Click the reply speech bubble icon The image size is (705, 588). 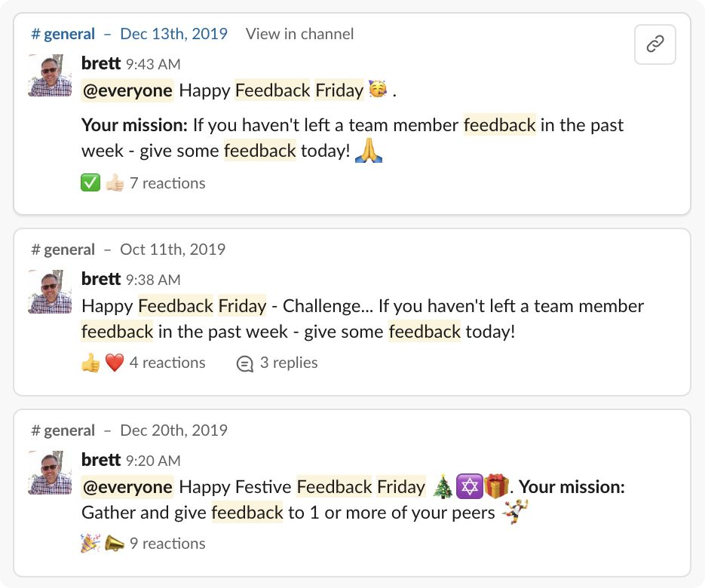click(244, 361)
